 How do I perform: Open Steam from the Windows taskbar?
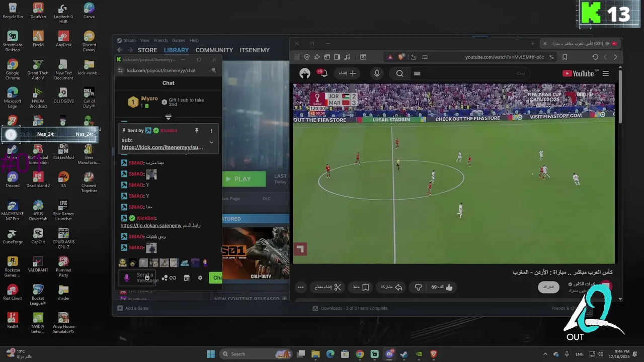click(404, 354)
